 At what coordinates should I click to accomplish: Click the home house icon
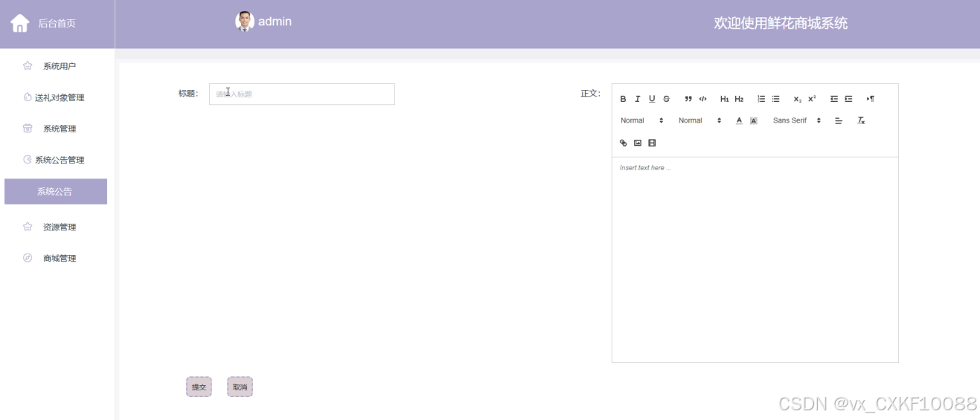point(20,23)
